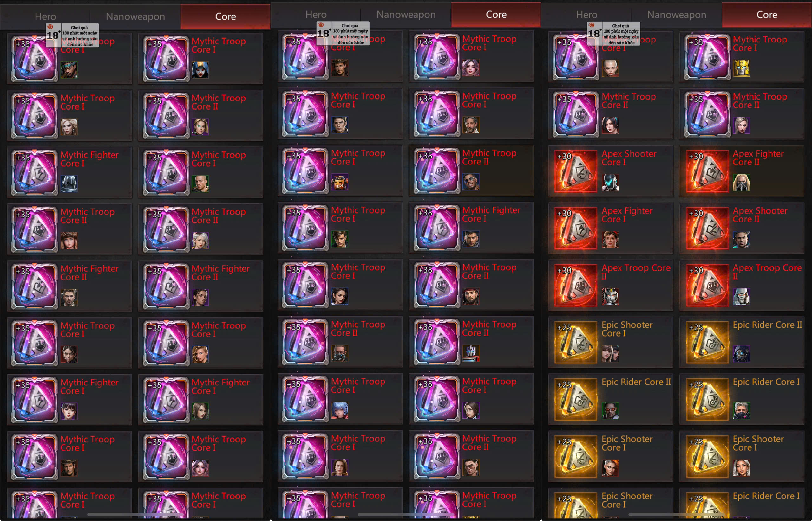The image size is (812, 521).
Task: Click the Apex Fighter Core II red core icon
Action: click(707, 171)
